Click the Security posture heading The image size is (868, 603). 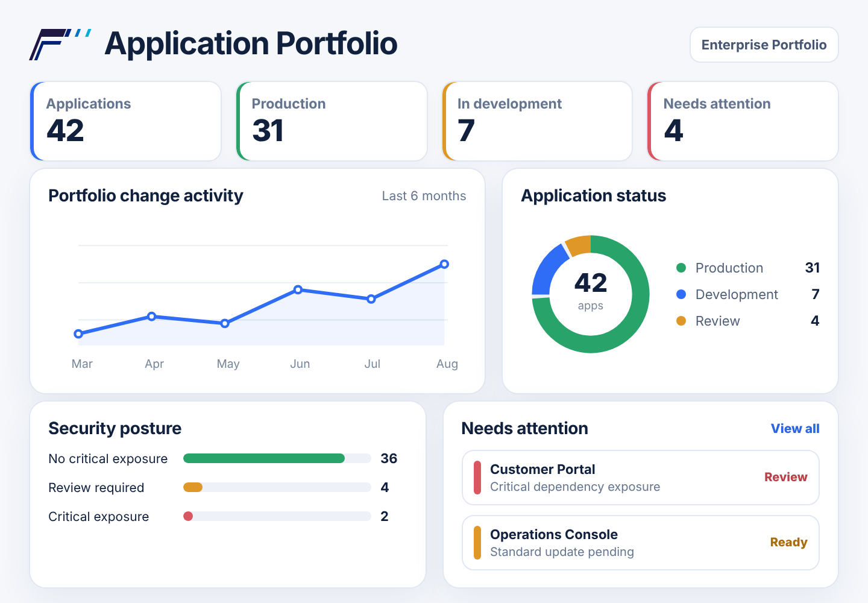pyautogui.click(x=115, y=428)
